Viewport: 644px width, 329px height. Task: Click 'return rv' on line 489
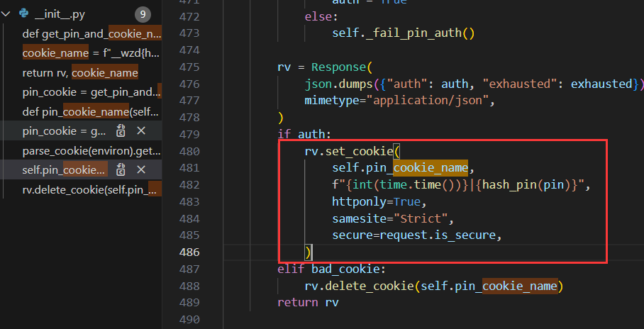[x=308, y=303]
